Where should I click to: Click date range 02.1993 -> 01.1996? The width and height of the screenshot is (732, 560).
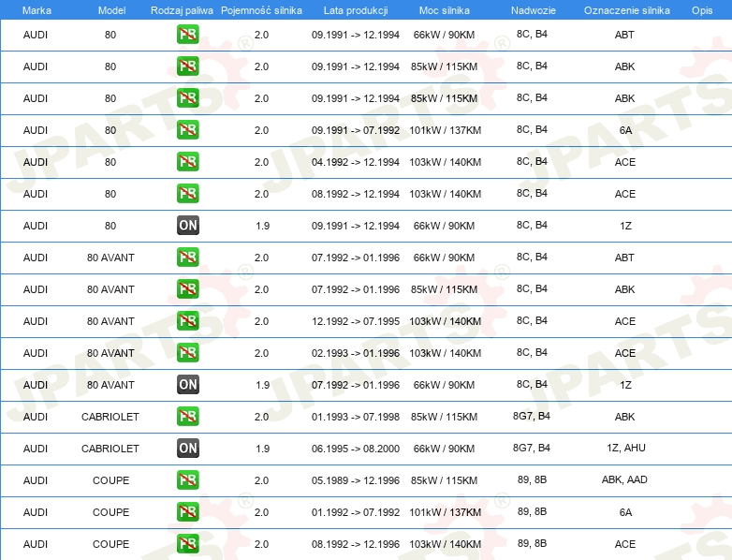click(x=356, y=353)
